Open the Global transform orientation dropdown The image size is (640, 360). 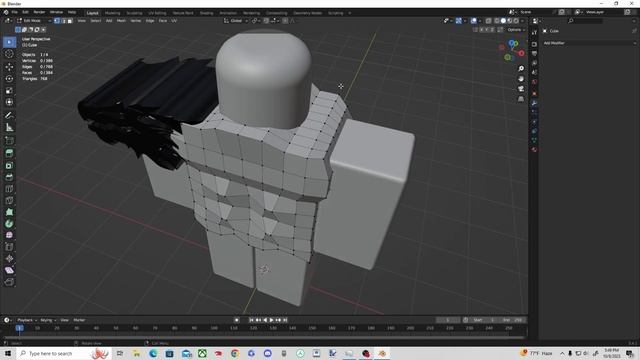pyautogui.click(x=236, y=21)
